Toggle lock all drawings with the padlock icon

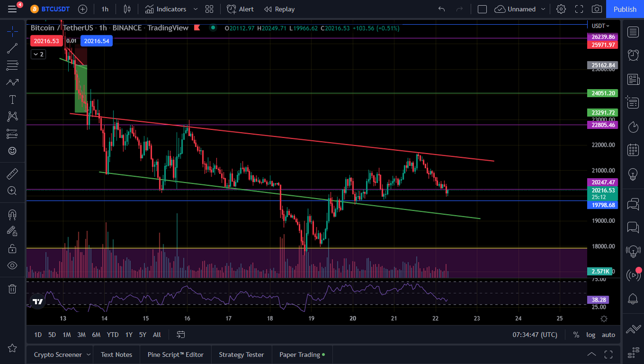pos(12,248)
